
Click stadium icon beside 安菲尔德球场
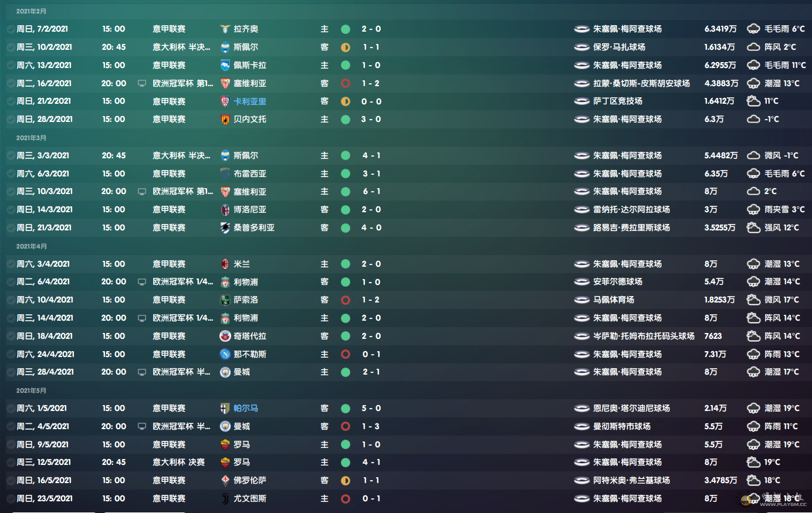581,282
